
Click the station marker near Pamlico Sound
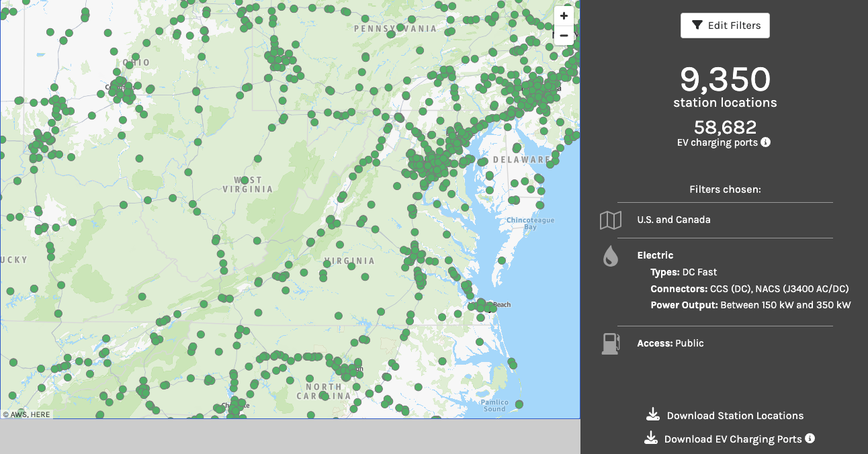[519, 404]
